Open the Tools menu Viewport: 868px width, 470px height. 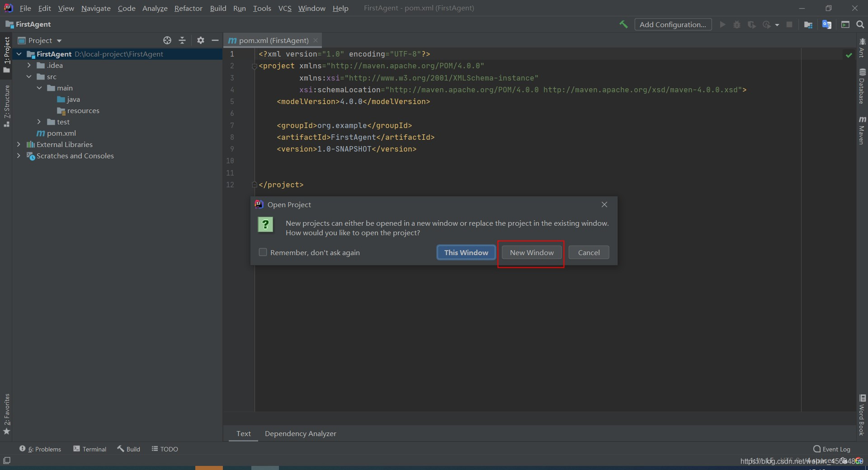262,8
